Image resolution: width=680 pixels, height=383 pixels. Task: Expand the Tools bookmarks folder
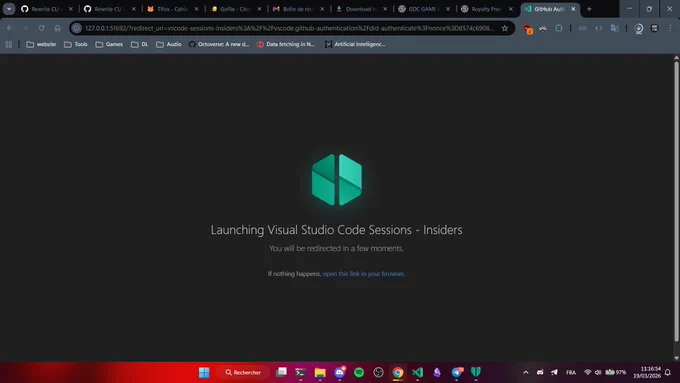pyautogui.click(x=75, y=44)
